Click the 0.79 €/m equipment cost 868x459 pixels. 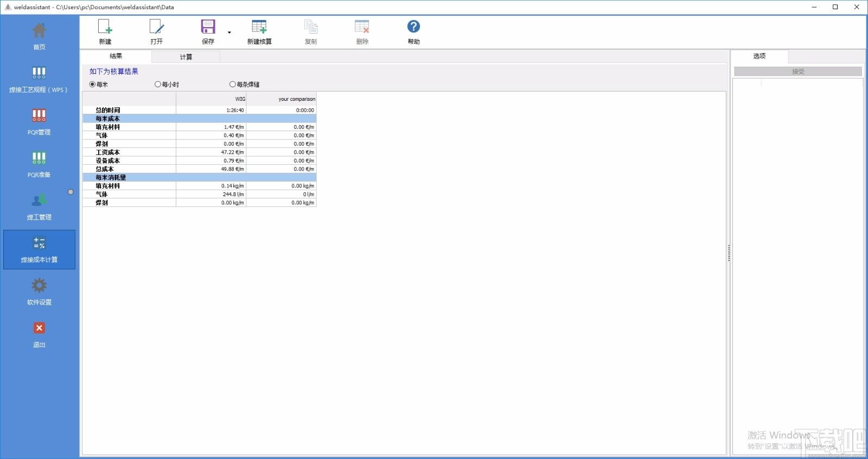[x=234, y=161]
